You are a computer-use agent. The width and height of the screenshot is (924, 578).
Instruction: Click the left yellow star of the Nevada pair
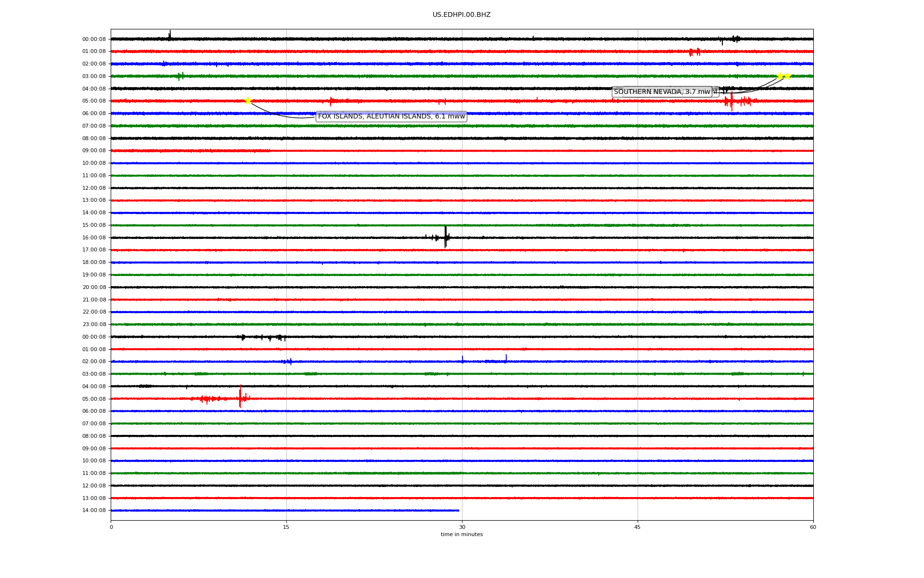click(780, 76)
